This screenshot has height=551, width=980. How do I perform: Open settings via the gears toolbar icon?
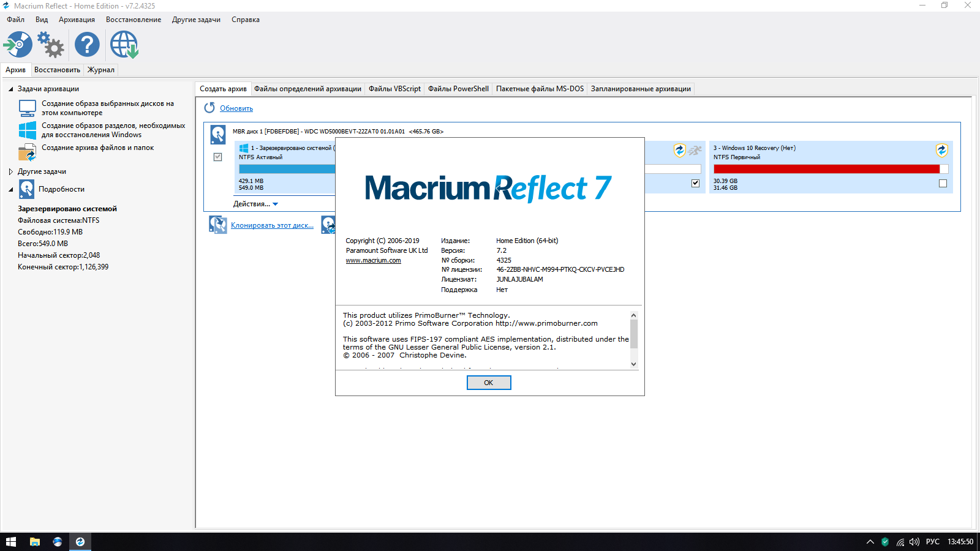click(51, 45)
